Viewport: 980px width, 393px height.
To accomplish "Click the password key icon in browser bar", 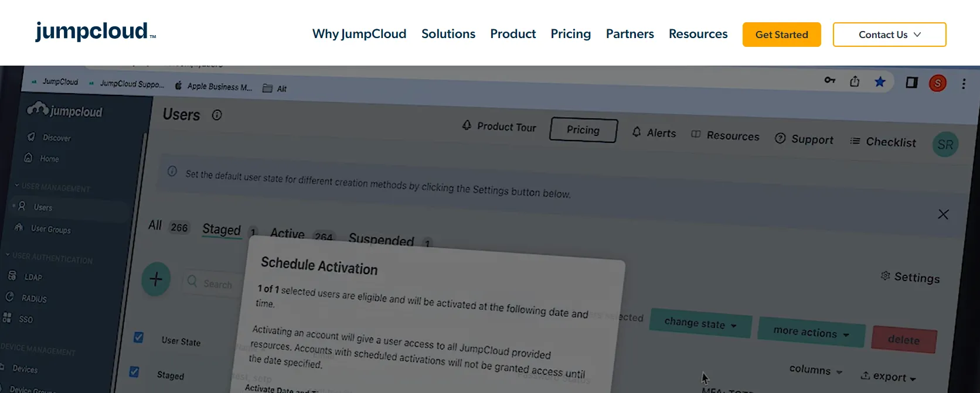I will click(829, 80).
